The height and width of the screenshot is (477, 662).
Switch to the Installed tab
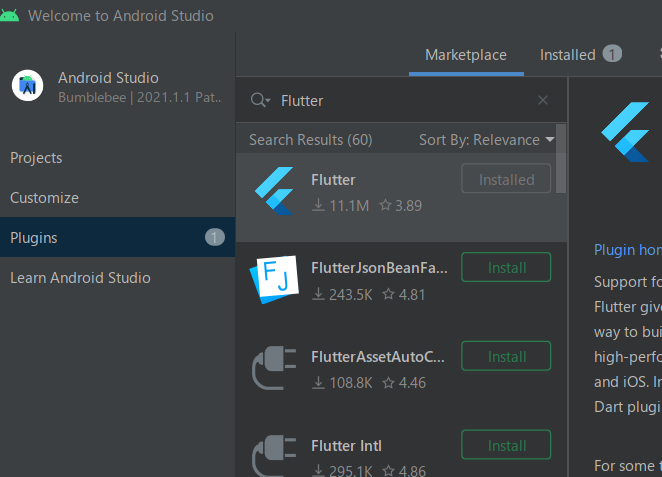[581, 55]
